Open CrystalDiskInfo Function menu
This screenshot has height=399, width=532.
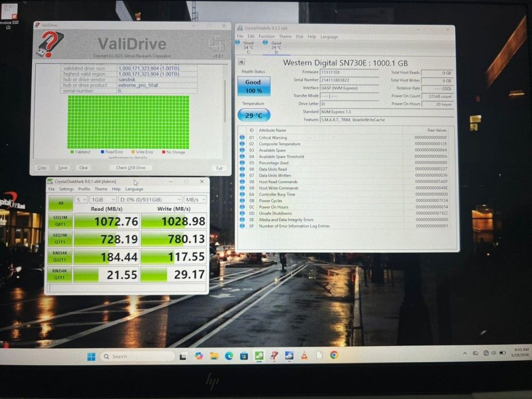[x=266, y=36]
